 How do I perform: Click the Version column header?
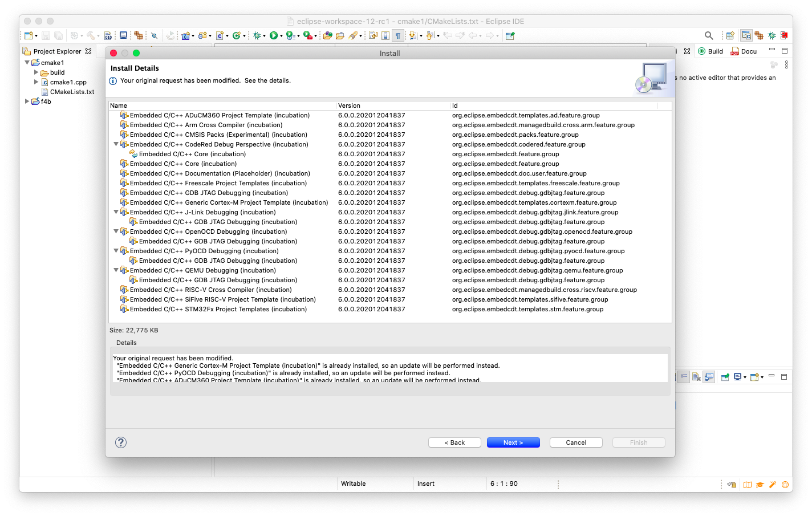coord(349,105)
